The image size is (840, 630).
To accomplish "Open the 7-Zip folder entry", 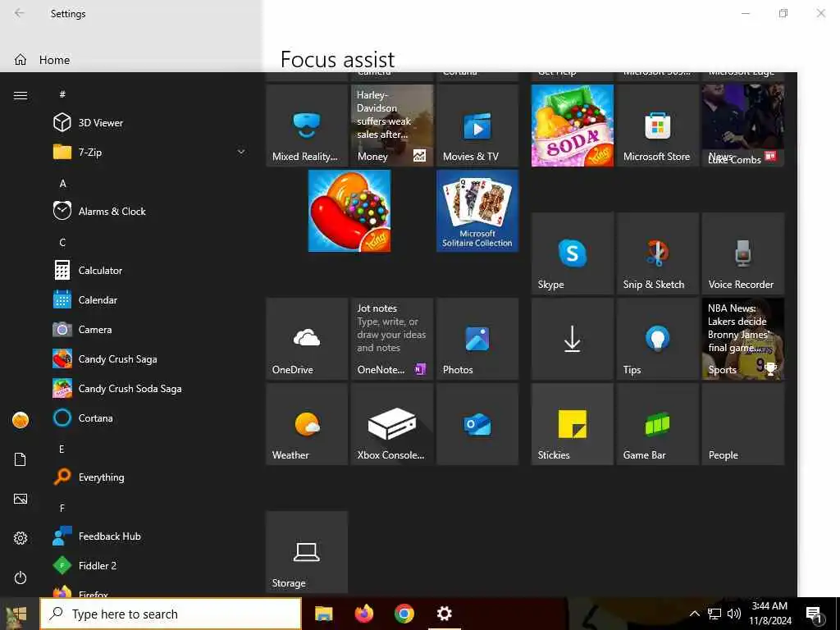I will (x=148, y=152).
